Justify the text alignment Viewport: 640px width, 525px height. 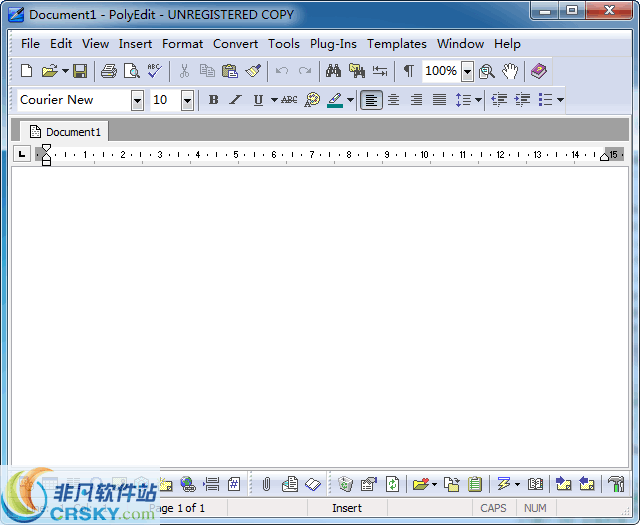tap(439, 100)
